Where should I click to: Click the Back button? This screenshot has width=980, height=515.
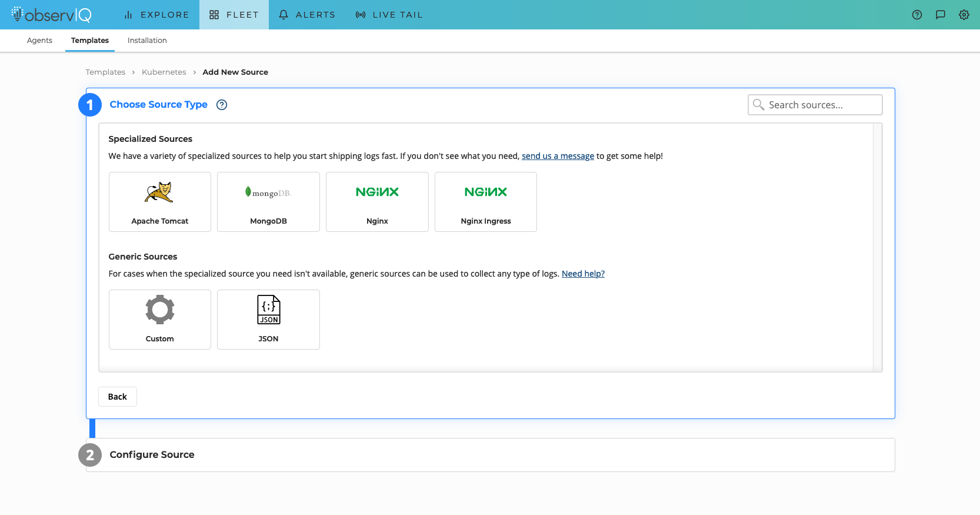coord(118,397)
